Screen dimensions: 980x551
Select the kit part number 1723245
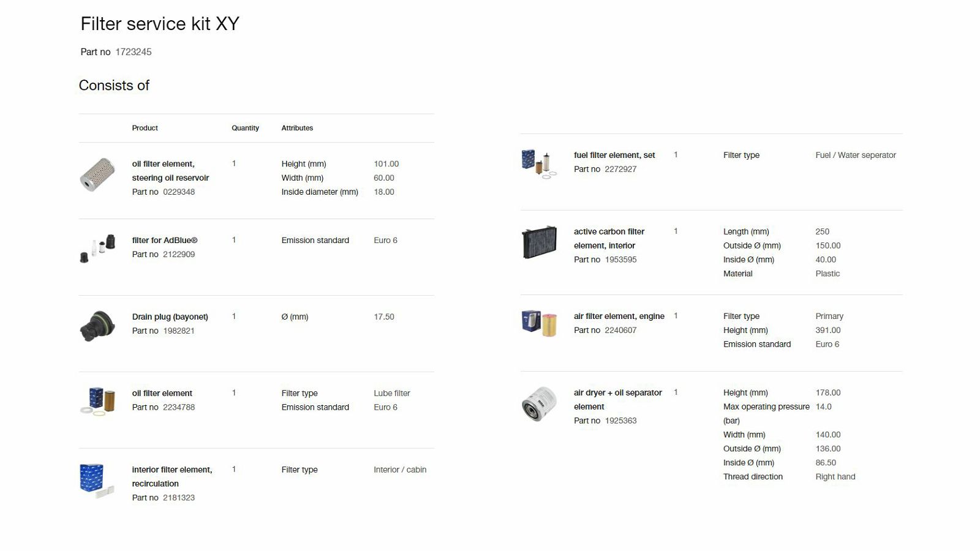click(134, 52)
